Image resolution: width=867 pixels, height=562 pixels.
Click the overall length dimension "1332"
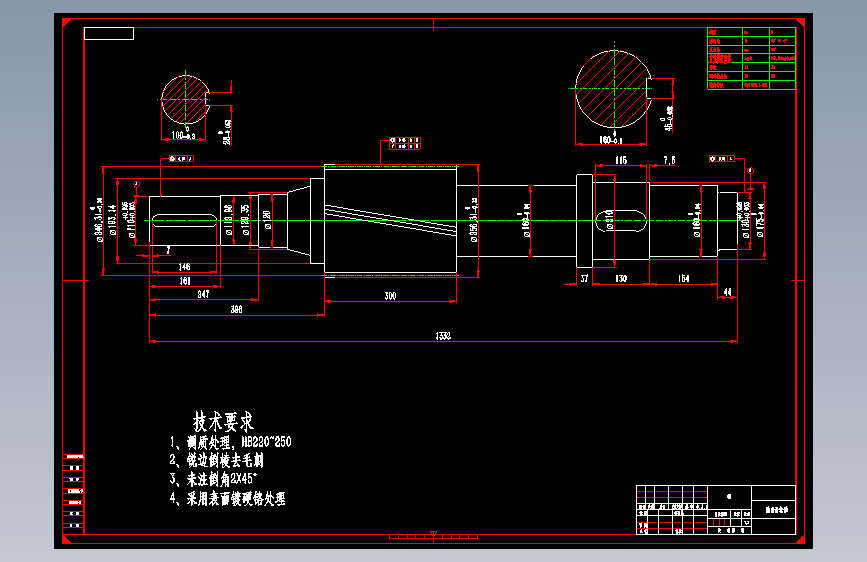tap(443, 336)
